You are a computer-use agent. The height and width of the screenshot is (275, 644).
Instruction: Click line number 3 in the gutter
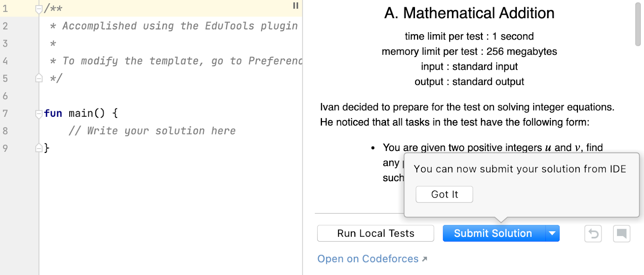click(x=5, y=43)
